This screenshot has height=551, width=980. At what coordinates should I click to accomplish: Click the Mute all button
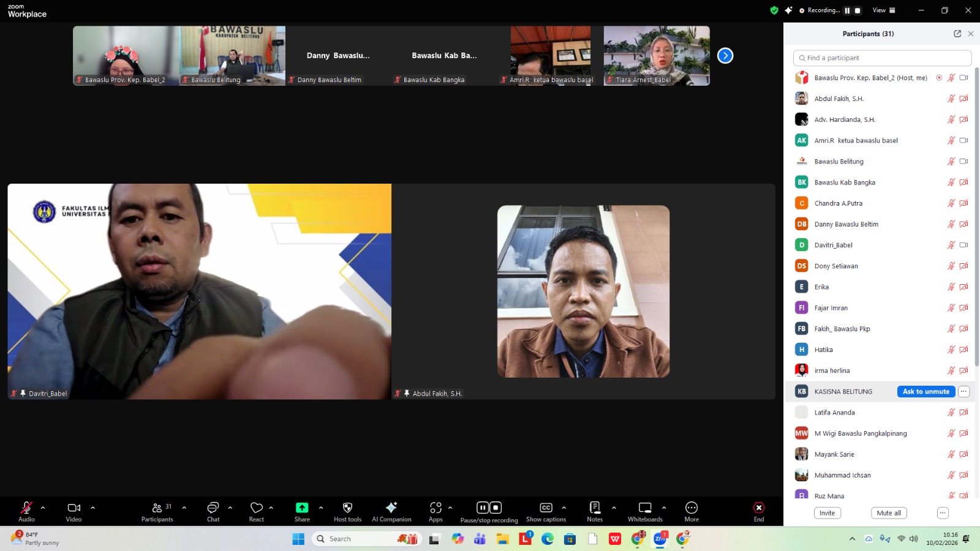pos(888,513)
